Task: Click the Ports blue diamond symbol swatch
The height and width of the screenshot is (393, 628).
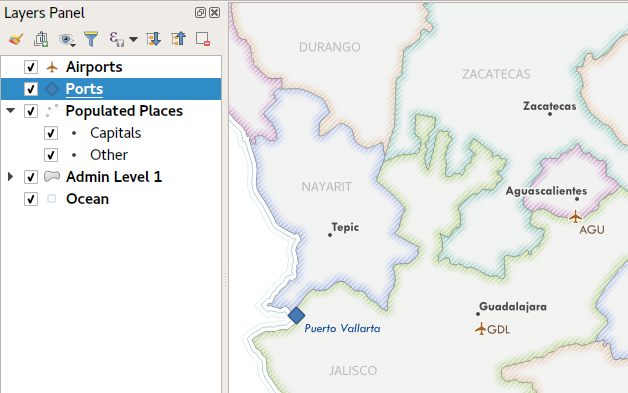Action: point(52,89)
